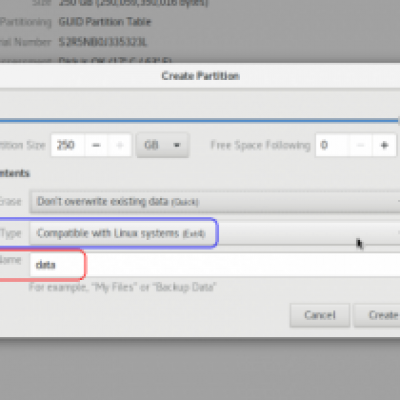Open the GB size unit dropdown
Viewport: 400px width, 400px height.
[162, 145]
